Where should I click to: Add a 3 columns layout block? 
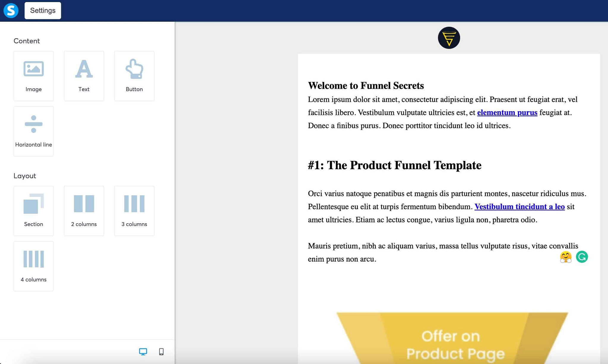[134, 211]
